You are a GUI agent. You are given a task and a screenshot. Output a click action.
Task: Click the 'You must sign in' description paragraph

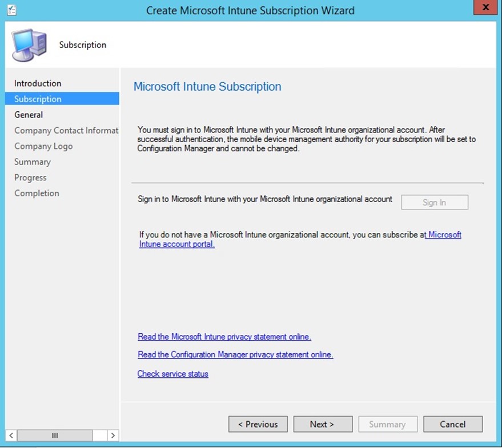306,139
